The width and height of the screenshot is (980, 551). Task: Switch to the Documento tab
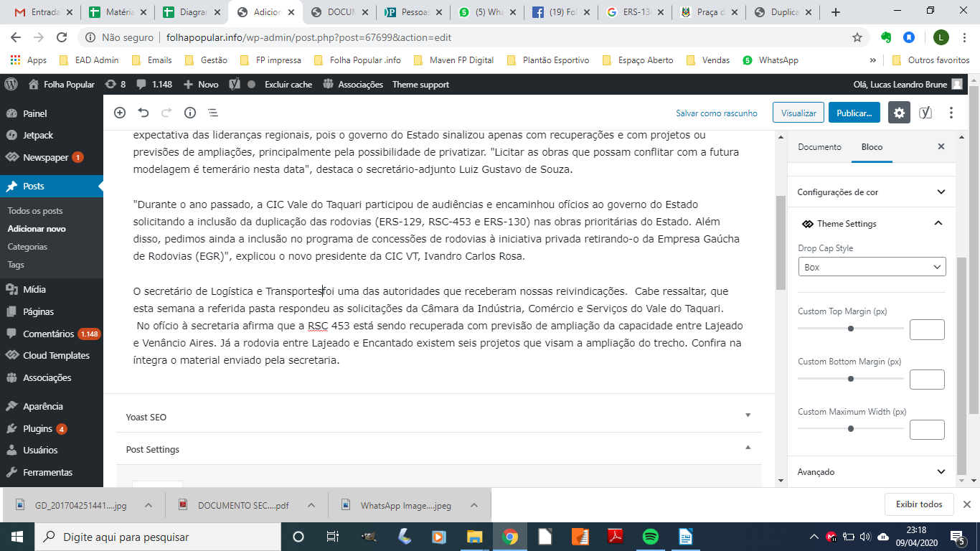(819, 146)
